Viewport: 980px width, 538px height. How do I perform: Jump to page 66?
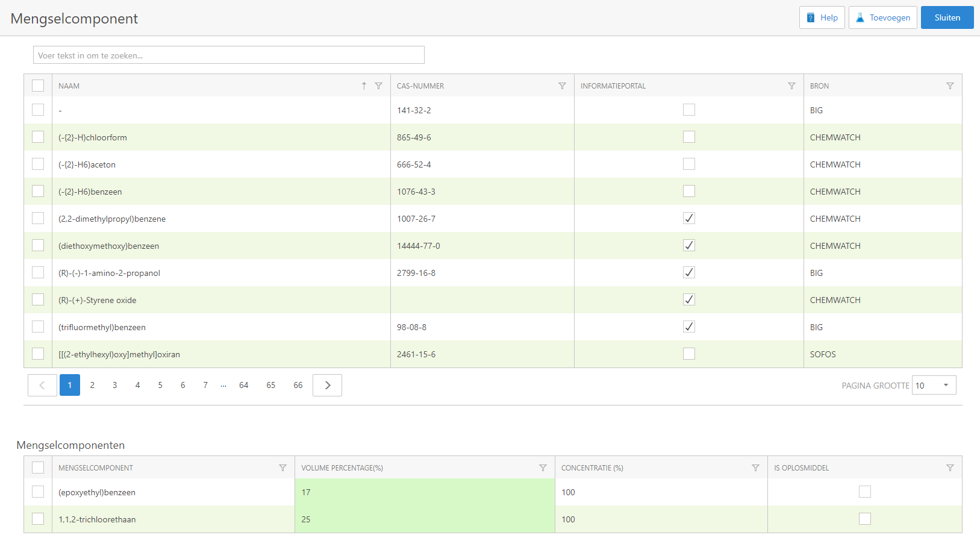[298, 386]
